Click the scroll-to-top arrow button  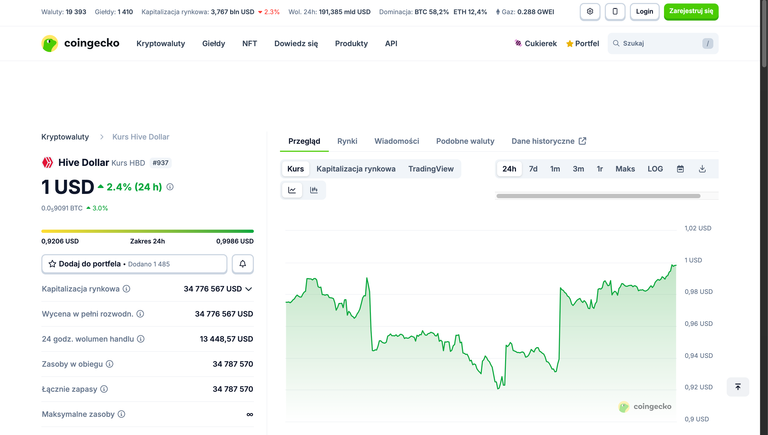click(738, 387)
